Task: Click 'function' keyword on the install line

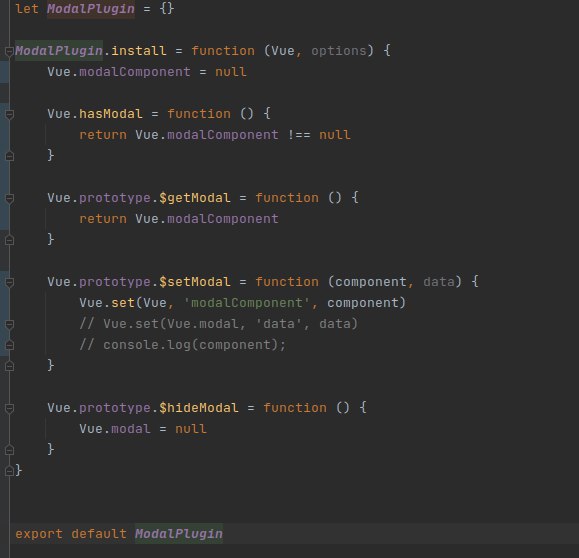Action: [x=223, y=51]
